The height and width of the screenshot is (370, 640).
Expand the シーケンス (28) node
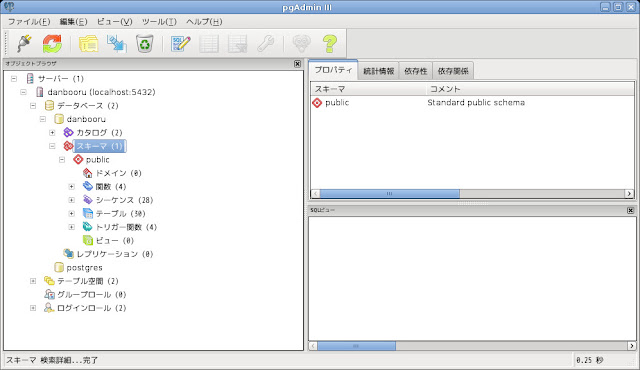[71, 200]
